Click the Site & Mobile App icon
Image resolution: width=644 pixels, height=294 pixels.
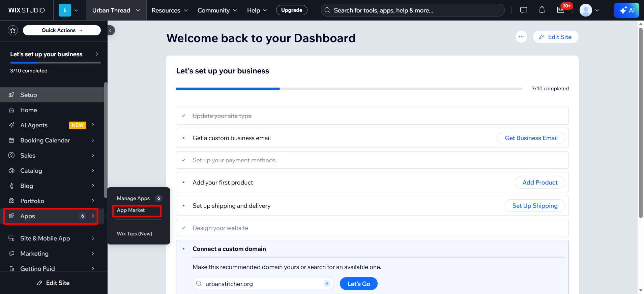tap(11, 238)
